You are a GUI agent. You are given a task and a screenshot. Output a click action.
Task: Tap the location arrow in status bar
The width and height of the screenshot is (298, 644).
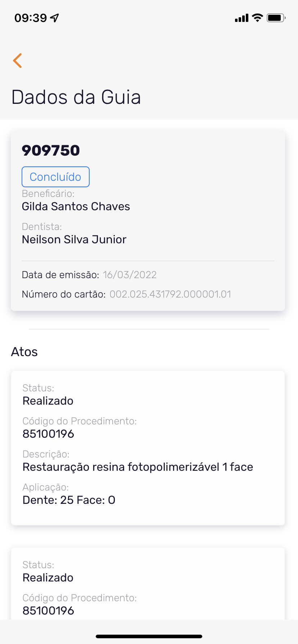(55, 18)
